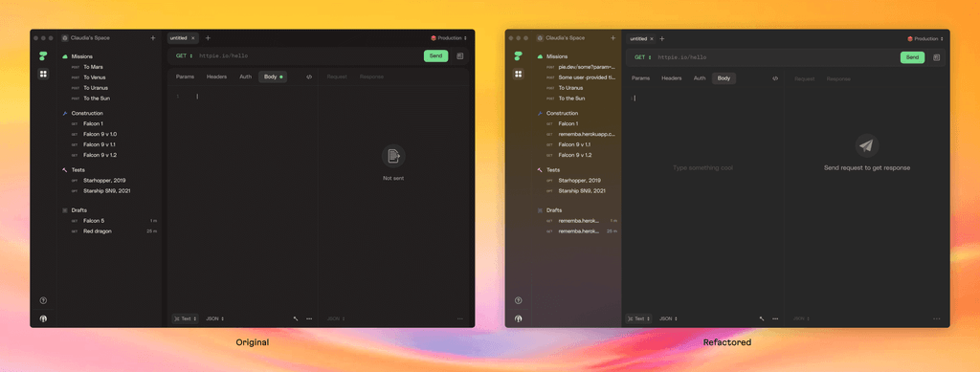This screenshot has width=980, height=372.
Task: Select the Request tab in Refactored window
Action: click(804, 78)
